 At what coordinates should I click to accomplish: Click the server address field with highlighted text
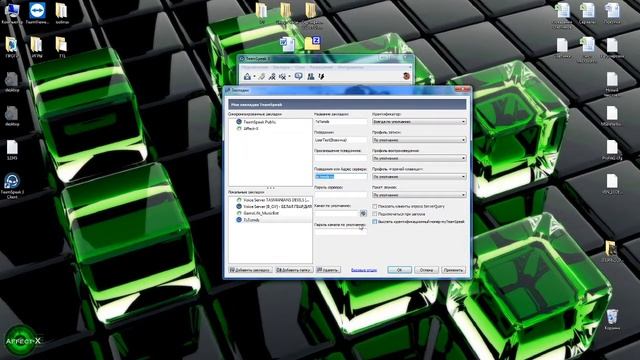340,176
